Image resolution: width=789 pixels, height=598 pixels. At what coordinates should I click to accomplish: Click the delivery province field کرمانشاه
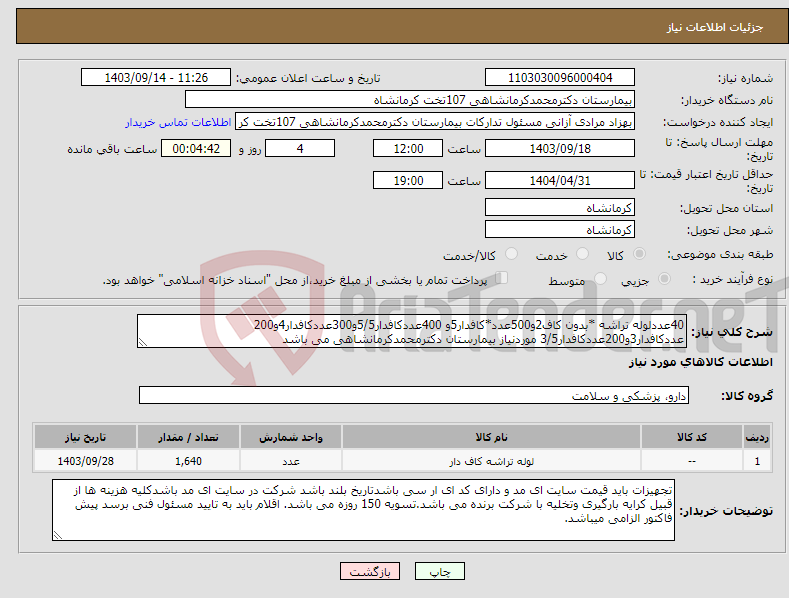560,207
